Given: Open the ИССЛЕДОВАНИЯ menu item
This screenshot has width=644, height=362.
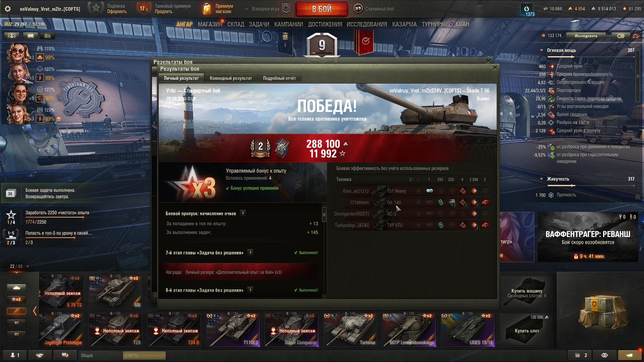Looking at the screenshot, I should [x=367, y=24].
